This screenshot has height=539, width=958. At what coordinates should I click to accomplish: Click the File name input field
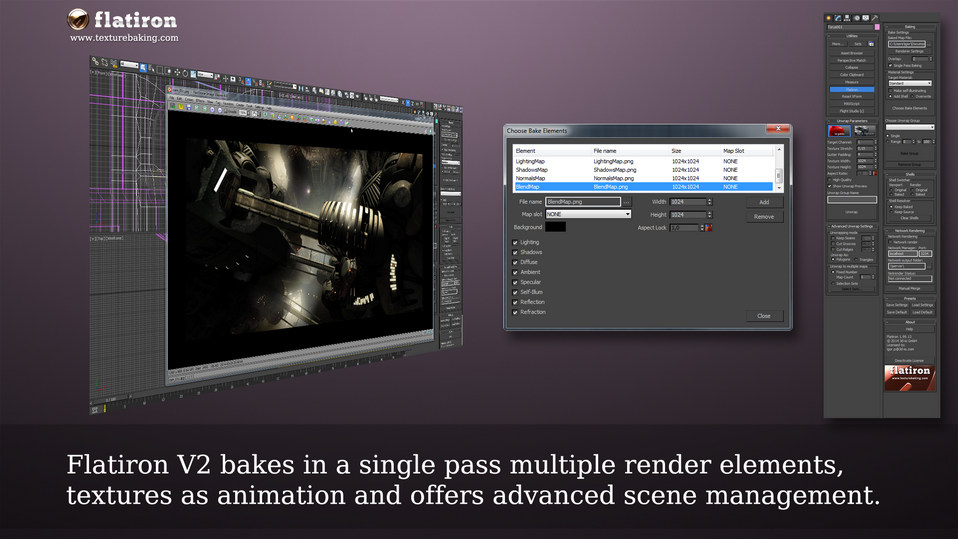coord(583,202)
